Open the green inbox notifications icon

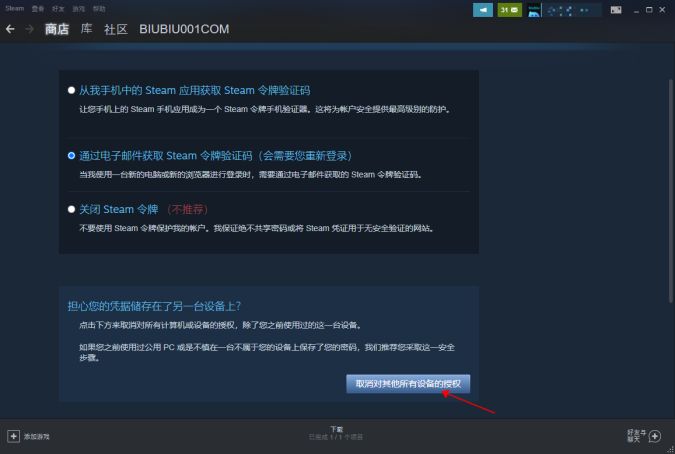click(x=509, y=10)
